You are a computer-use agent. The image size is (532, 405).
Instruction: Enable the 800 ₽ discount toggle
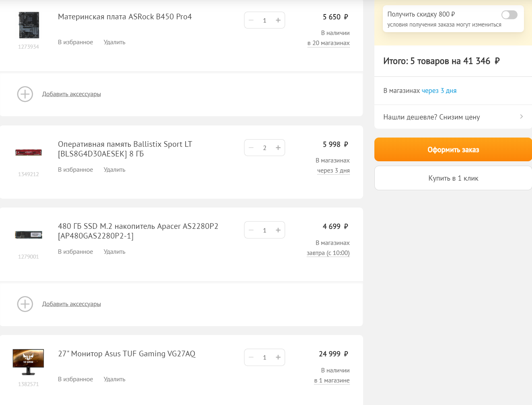coord(509,15)
